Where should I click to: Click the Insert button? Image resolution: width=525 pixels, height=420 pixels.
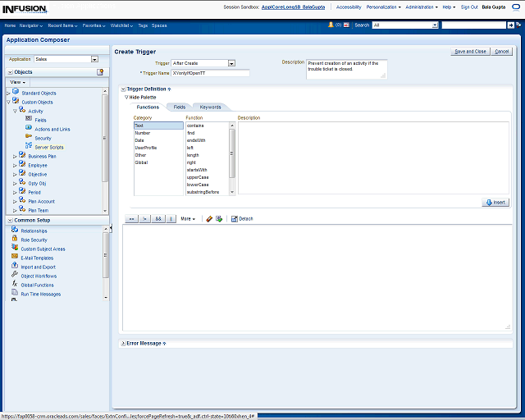[x=495, y=202]
